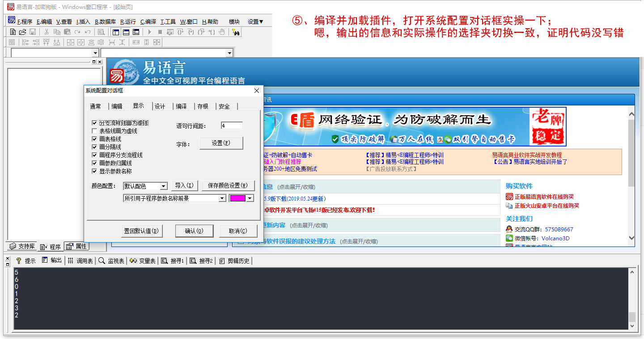Click the QQ penguin icon beside 交流QQ群

[509, 229]
